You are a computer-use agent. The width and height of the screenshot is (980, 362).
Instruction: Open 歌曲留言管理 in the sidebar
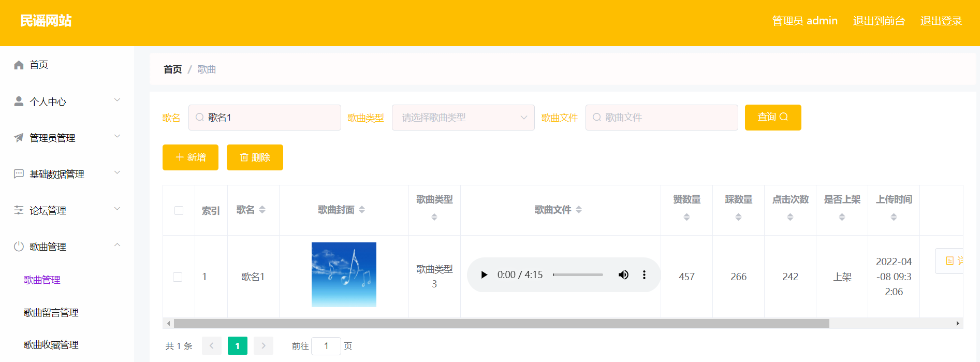coord(51,312)
